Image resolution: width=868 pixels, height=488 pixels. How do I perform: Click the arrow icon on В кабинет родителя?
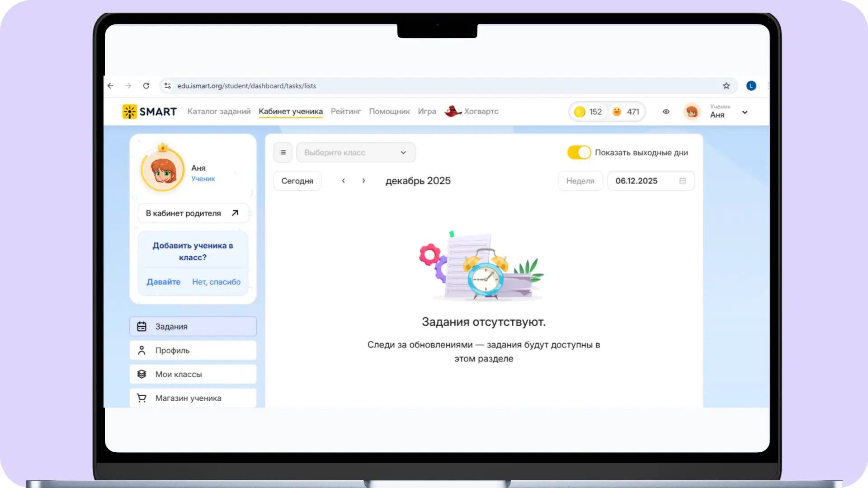point(235,213)
